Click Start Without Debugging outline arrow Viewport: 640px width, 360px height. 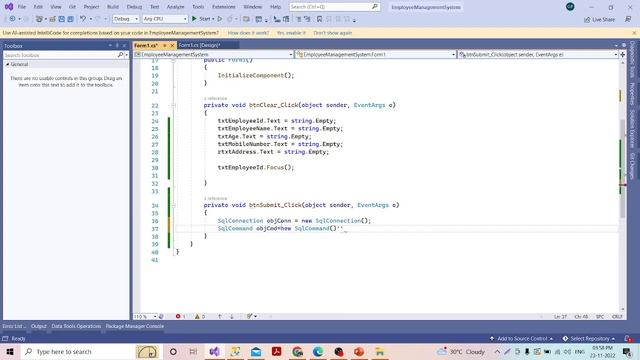tap(220, 19)
